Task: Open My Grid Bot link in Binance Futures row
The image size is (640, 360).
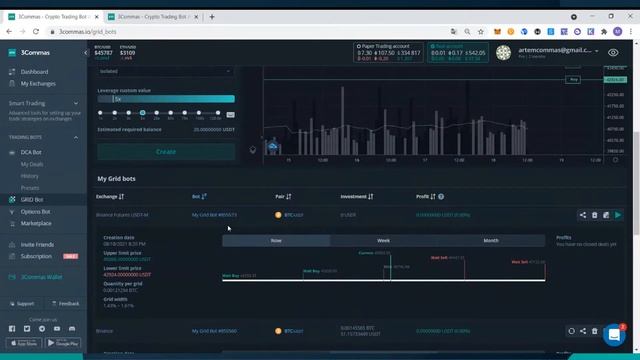Action: click(214, 215)
